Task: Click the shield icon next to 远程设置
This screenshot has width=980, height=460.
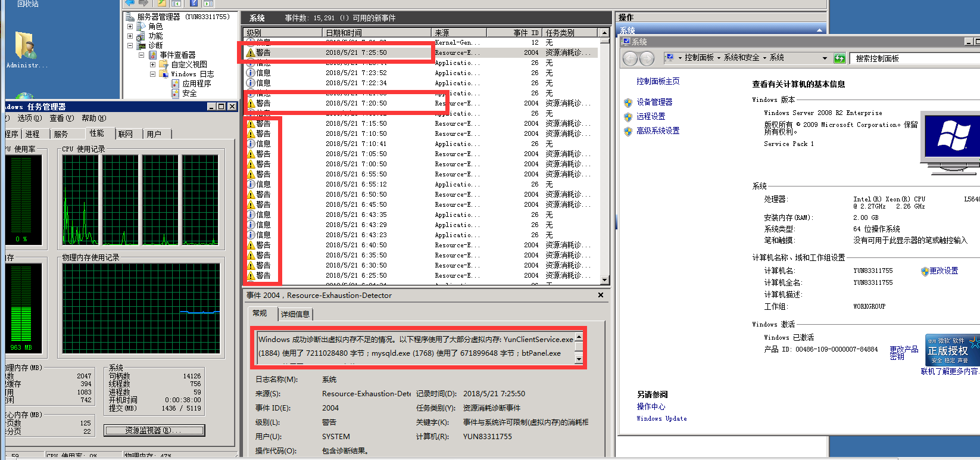Action: (628, 117)
